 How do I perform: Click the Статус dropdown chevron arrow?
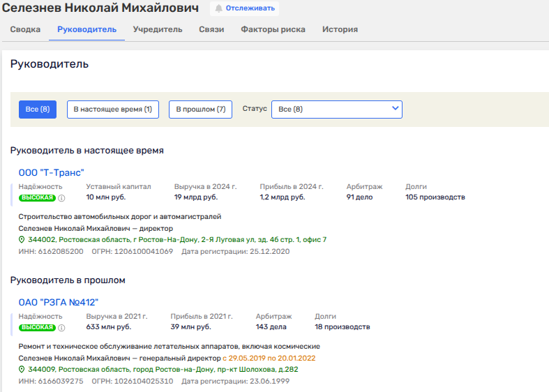coord(395,109)
